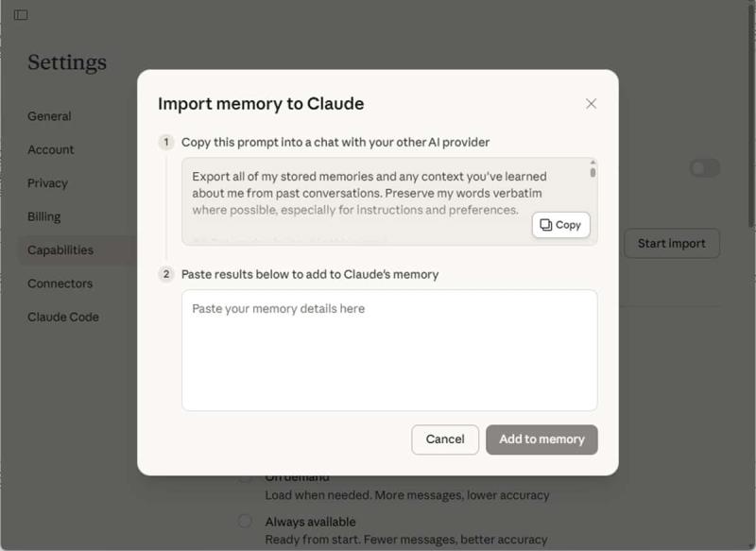
Task: Select Capabilities in settings sidebar
Action: (x=60, y=250)
